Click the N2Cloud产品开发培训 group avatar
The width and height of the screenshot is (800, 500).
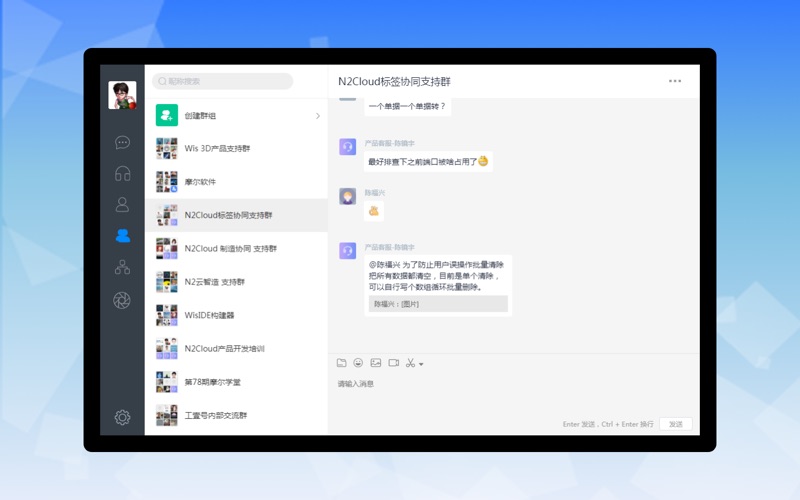pyautogui.click(x=167, y=348)
